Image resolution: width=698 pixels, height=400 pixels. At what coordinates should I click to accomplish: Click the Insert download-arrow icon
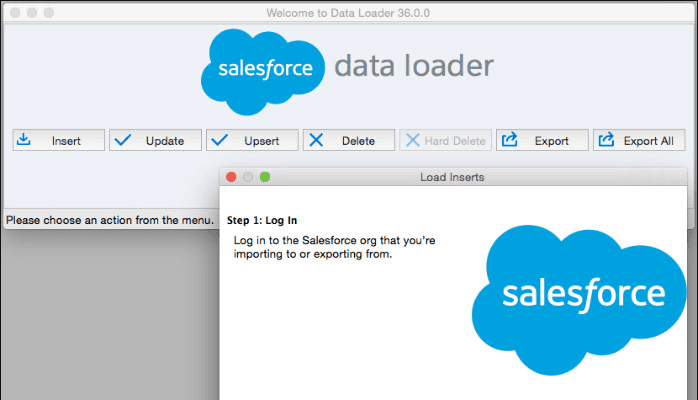point(24,140)
